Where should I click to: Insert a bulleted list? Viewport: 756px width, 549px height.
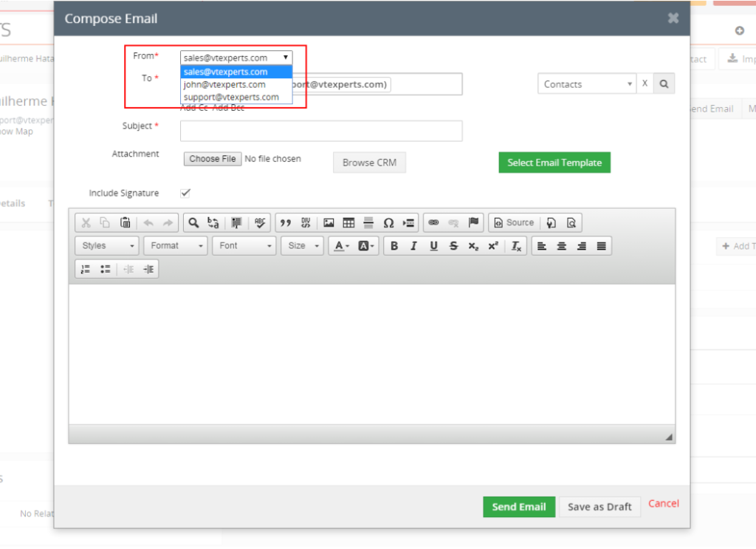pyautogui.click(x=105, y=269)
